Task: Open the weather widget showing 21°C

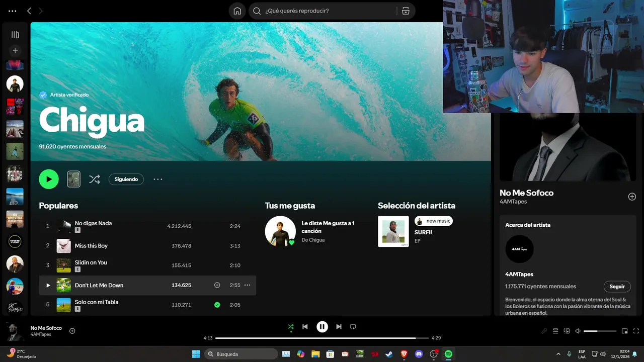Action: tap(21, 354)
